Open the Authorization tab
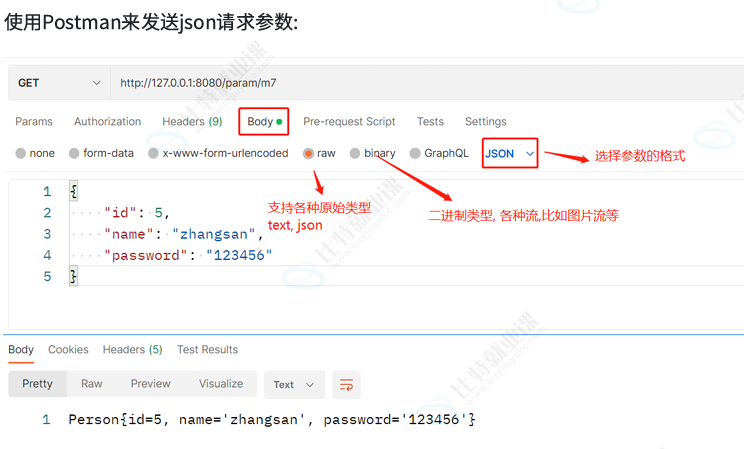The image size is (744, 449). 108,122
